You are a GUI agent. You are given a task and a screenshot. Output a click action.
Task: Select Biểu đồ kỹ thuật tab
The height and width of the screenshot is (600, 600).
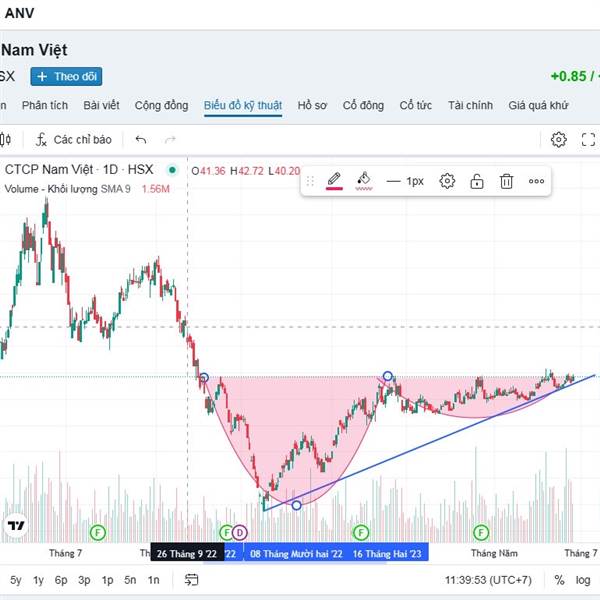click(243, 105)
